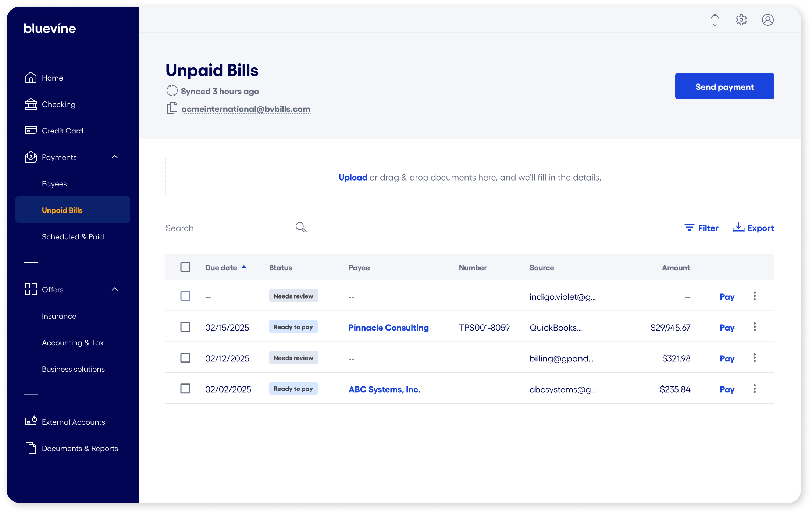Open the three-dot menu on the Pinnacle Consulting row
This screenshot has width=812, height=514.
[x=754, y=327]
